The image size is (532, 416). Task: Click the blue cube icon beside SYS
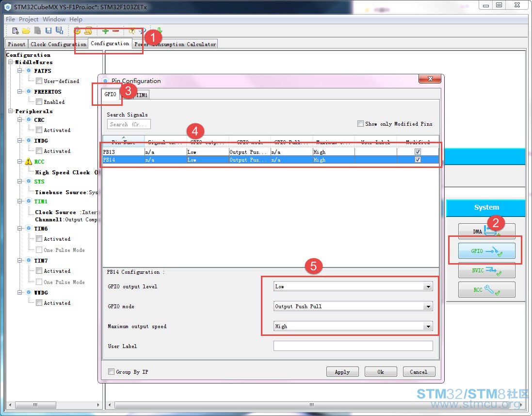(29, 182)
